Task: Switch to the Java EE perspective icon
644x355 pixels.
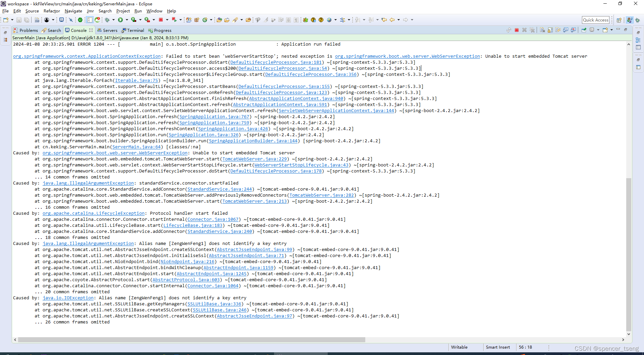Action: point(630,20)
